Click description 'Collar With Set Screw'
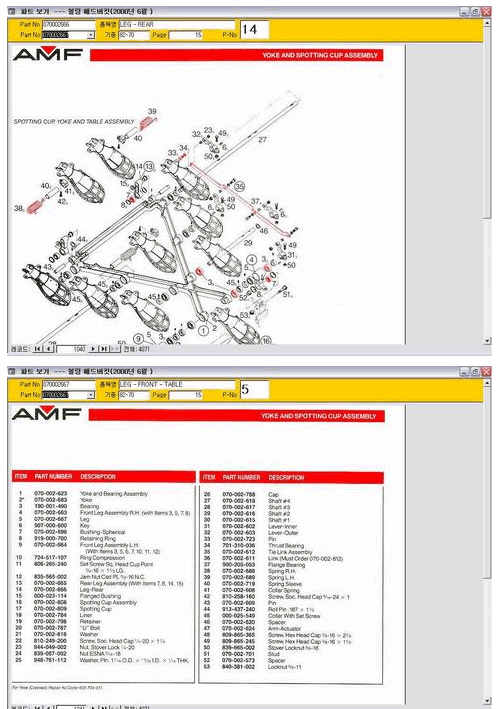Viewport: 504px width, 709px height. [x=294, y=616]
